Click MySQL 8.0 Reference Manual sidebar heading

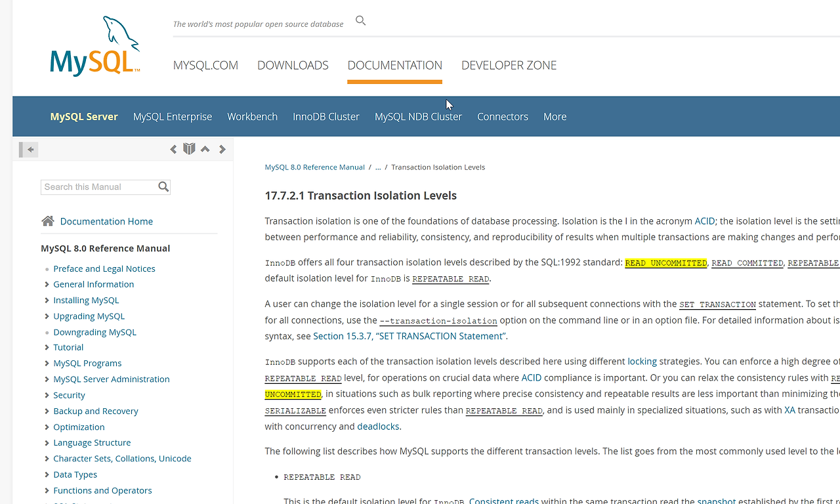coord(105,248)
